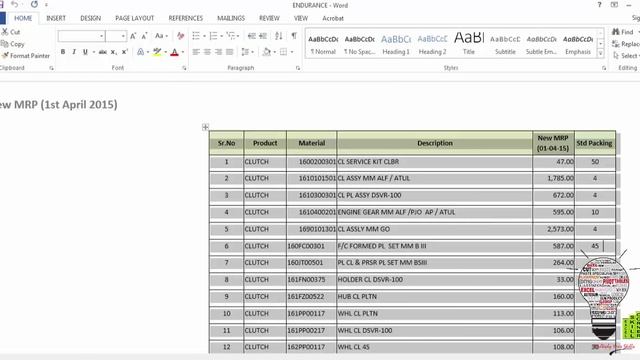The height and width of the screenshot is (360, 640).
Task: Center the text
Action: point(207,52)
